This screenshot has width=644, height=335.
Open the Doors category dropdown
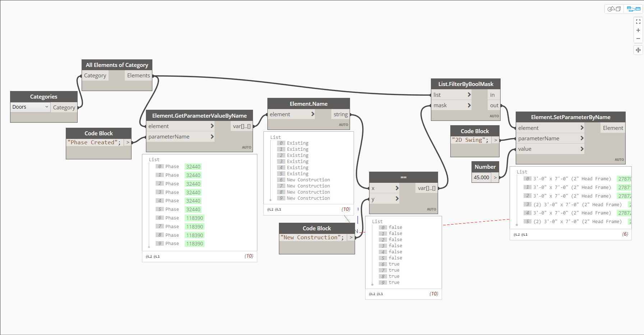point(30,107)
